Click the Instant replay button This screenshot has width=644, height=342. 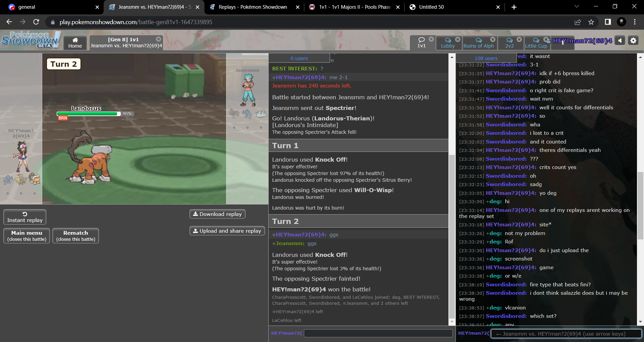click(x=25, y=217)
